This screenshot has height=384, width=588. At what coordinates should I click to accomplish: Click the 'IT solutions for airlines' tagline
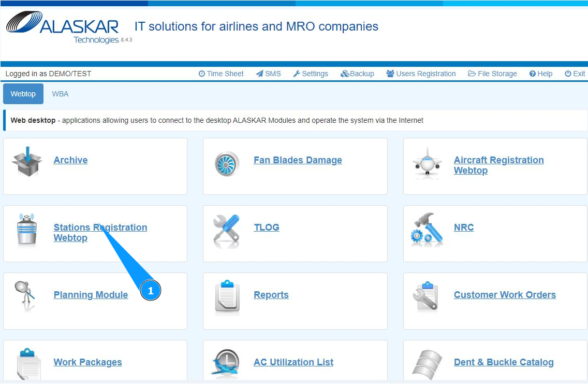[x=257, y=26]
